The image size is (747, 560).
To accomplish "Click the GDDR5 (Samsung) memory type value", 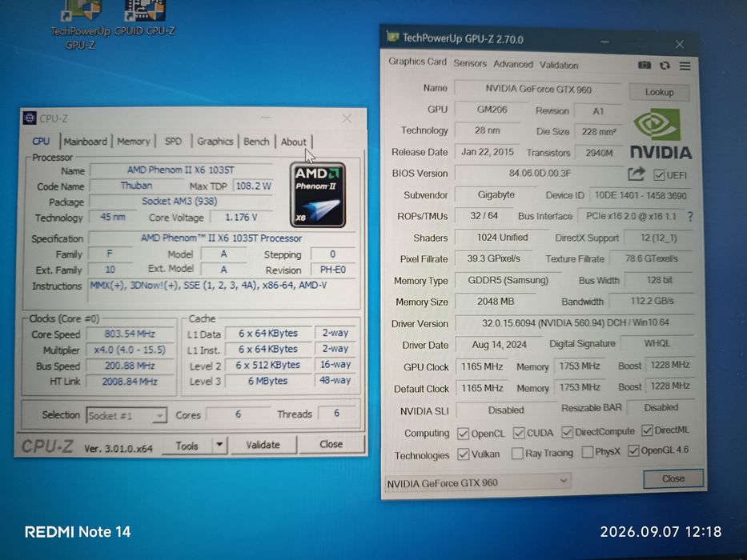I will pos(508,280).
